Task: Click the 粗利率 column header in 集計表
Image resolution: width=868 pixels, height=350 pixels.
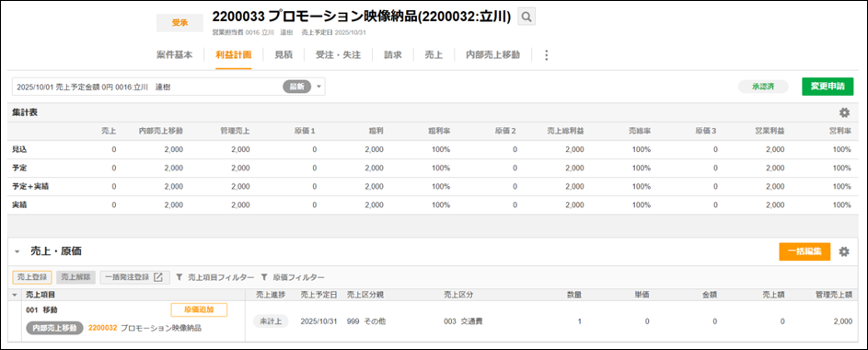Action: tap(439, 131)
